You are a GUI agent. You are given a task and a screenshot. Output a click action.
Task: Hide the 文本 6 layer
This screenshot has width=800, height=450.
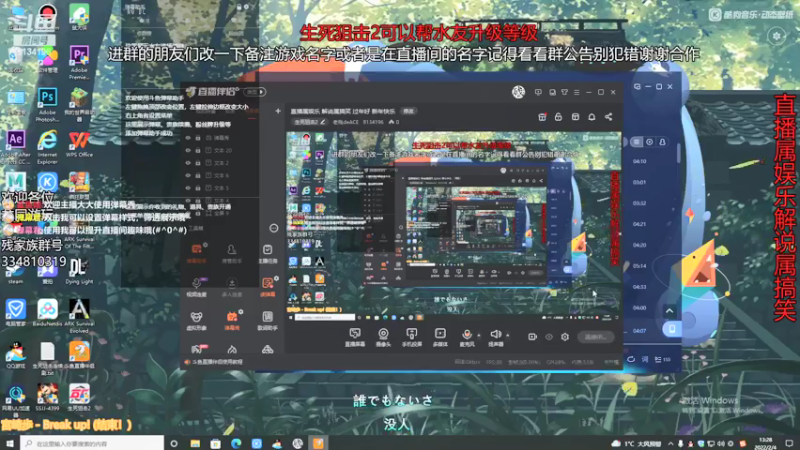coord(188,176)
